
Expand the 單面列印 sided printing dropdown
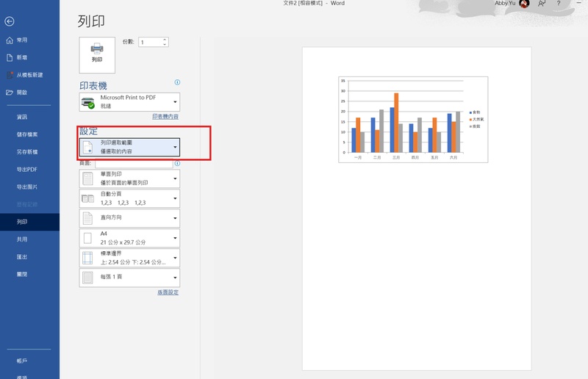pyautogui.click(x=129, y=178)
